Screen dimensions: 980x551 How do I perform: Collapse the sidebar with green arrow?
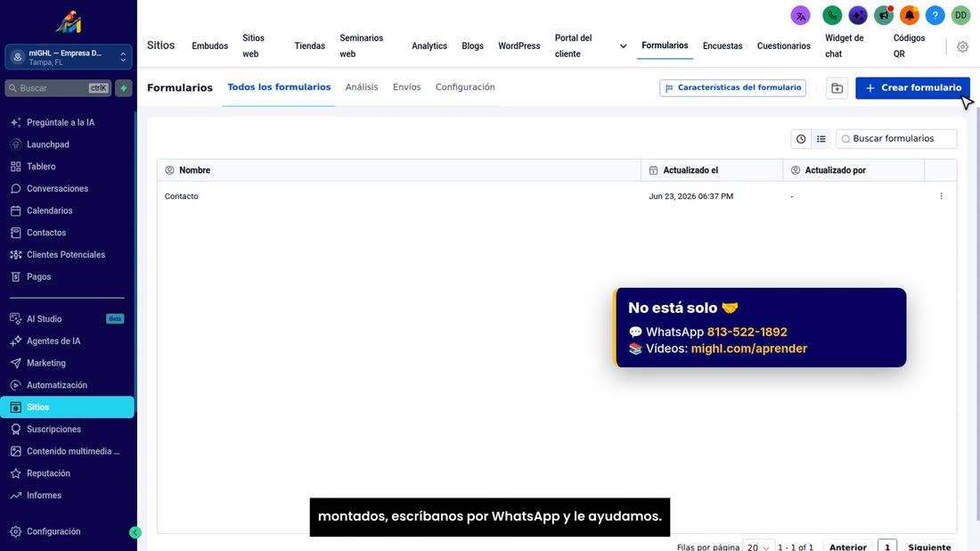(135, 532)
